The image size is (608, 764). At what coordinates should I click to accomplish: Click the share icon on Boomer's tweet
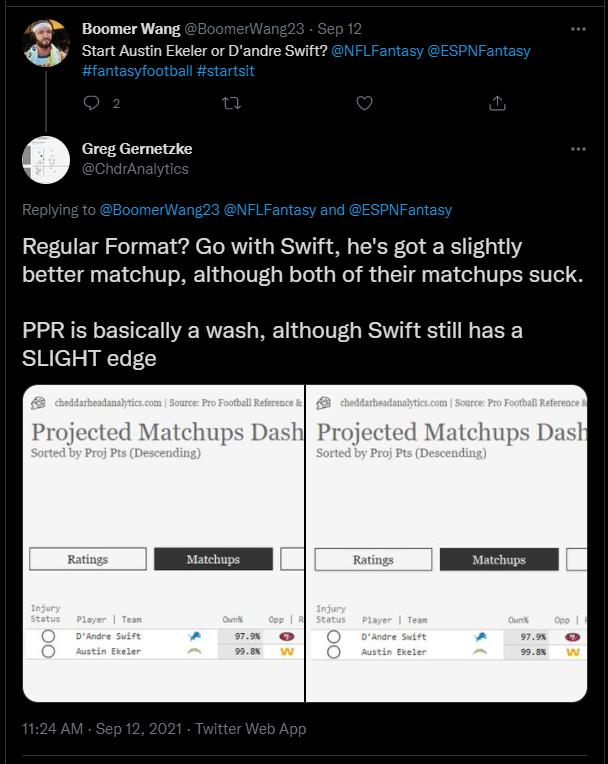(x=497, y=103)
